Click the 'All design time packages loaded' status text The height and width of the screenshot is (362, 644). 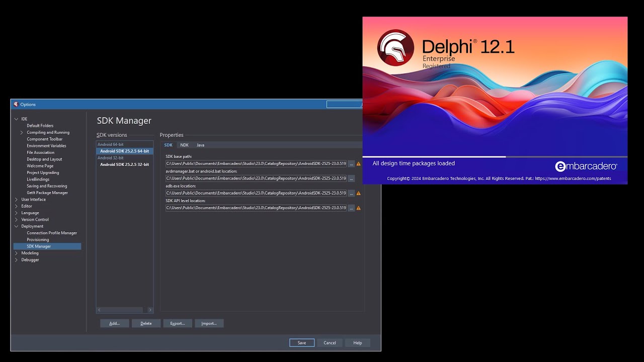(x=414, y=163)
